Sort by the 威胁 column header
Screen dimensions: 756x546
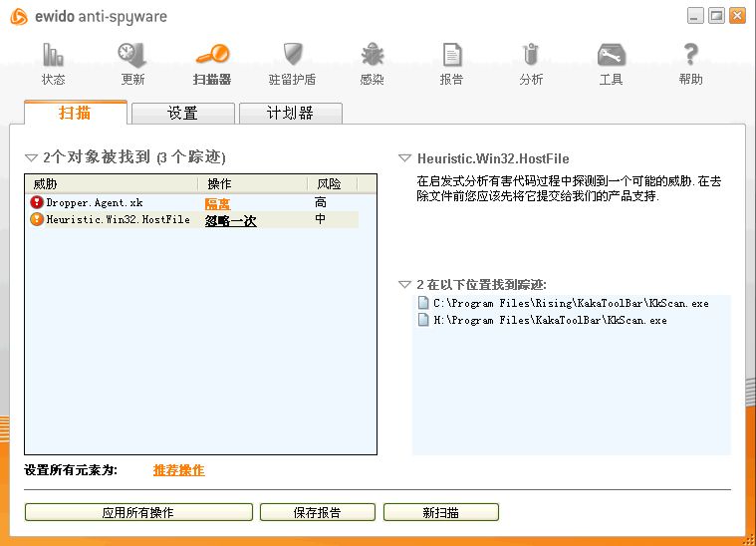[112, 183]
